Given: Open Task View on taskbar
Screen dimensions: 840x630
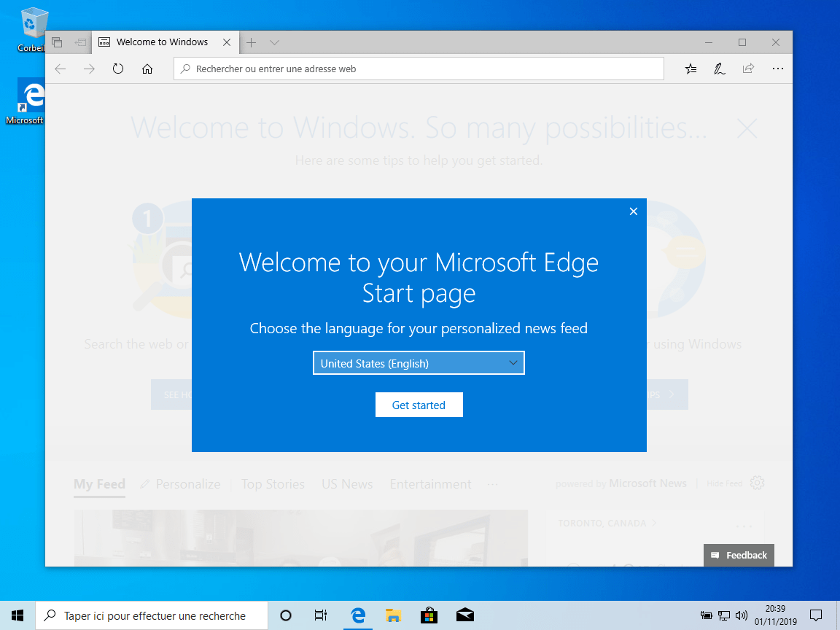Looking at the screenshot, I should tap(320, 615).
